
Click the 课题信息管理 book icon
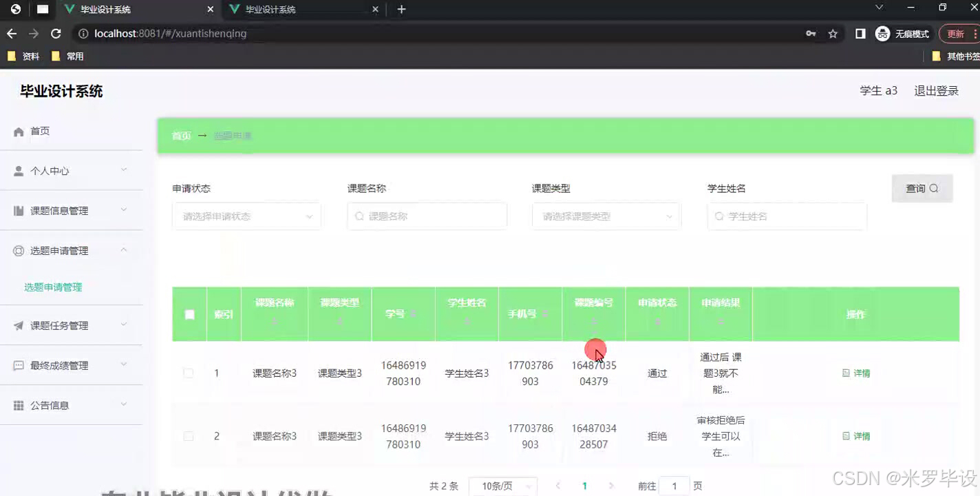point(18,210)
